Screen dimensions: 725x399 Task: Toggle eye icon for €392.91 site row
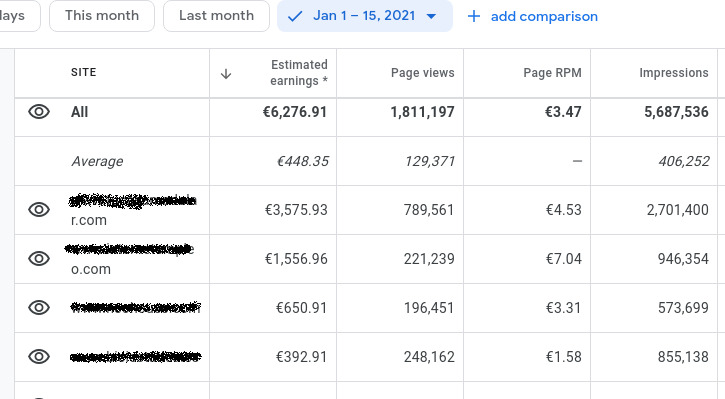point(39,356)
